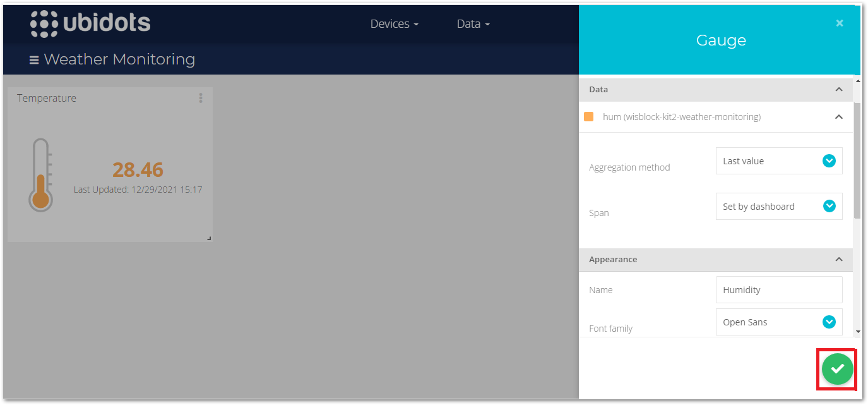Collapse the Data section
Screen dimensions: 868x405
pos(838,90)
